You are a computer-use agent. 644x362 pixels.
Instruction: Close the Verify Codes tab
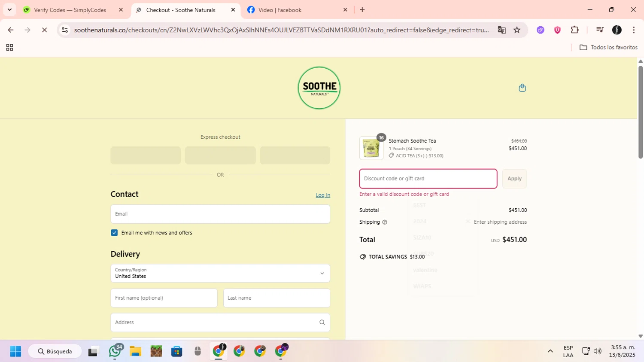(x=121, y=9)
